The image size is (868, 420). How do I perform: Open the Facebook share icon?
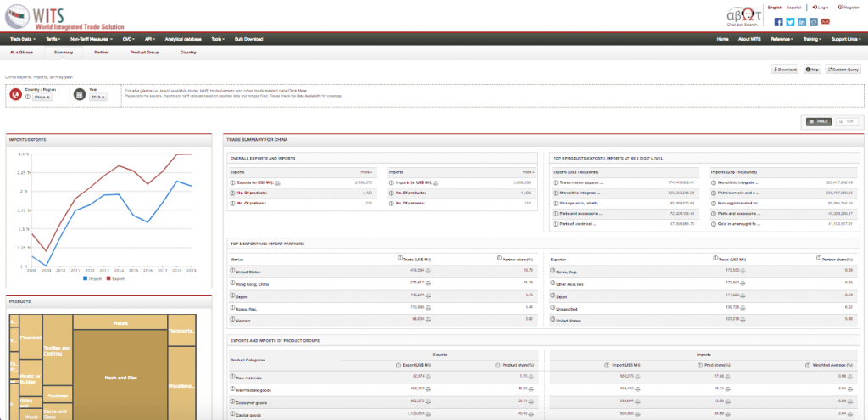point(778,22)
